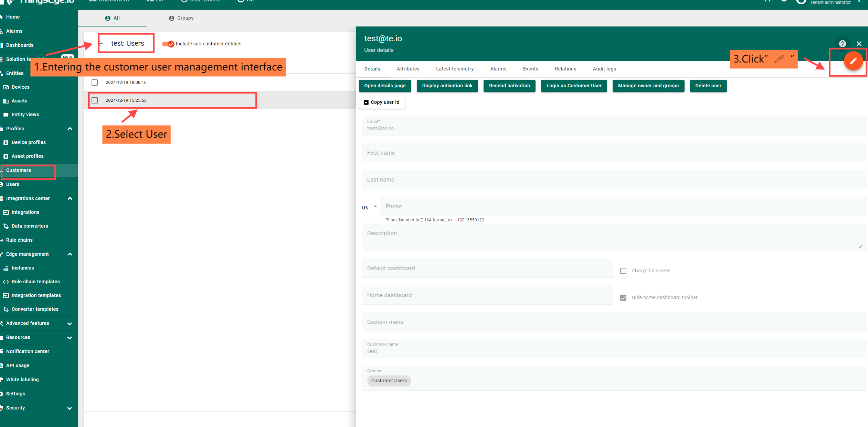Click the Devices sidebar icon
The height and width of the screenshot is (427, 868).
(x=6, y=87)
